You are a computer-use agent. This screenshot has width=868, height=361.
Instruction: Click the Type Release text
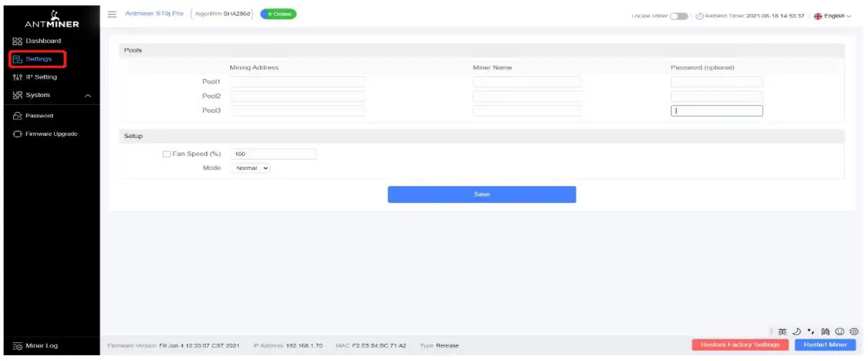[x=439, y=346]
